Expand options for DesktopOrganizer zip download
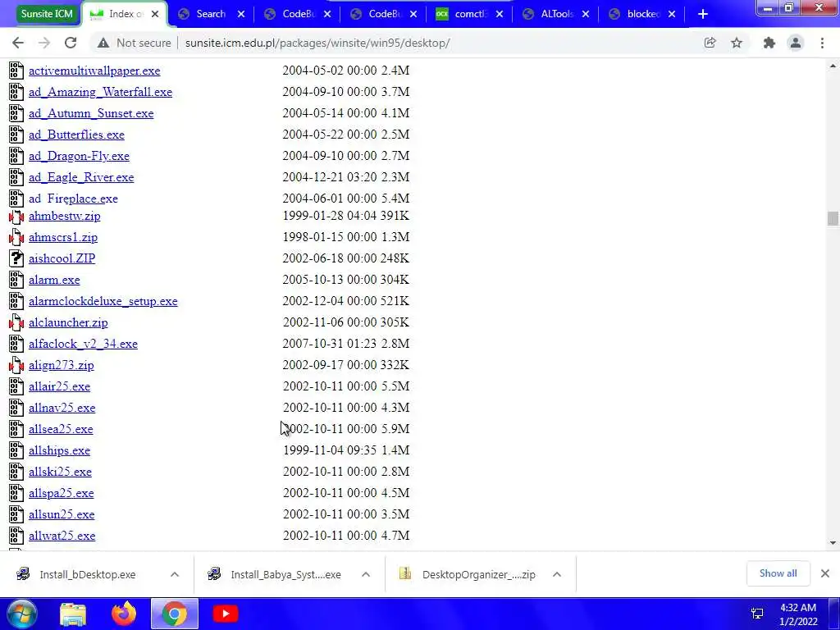 coord(557,574)
